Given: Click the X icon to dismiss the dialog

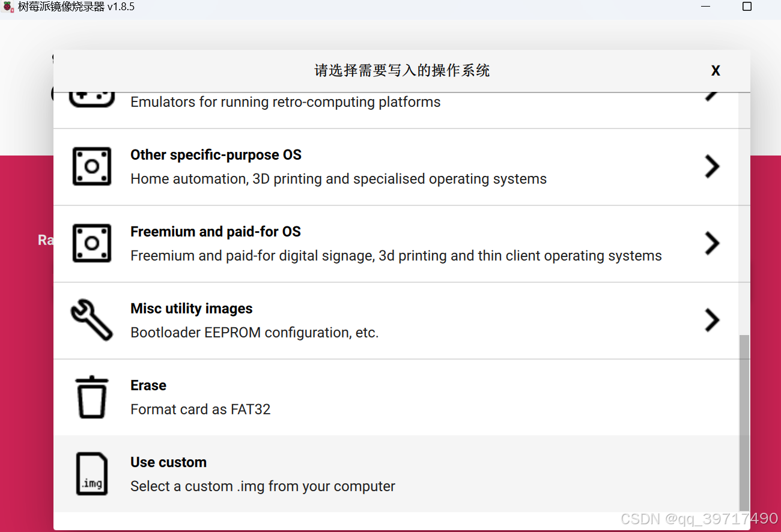Looking at the screenshot, I should [716, 70].
